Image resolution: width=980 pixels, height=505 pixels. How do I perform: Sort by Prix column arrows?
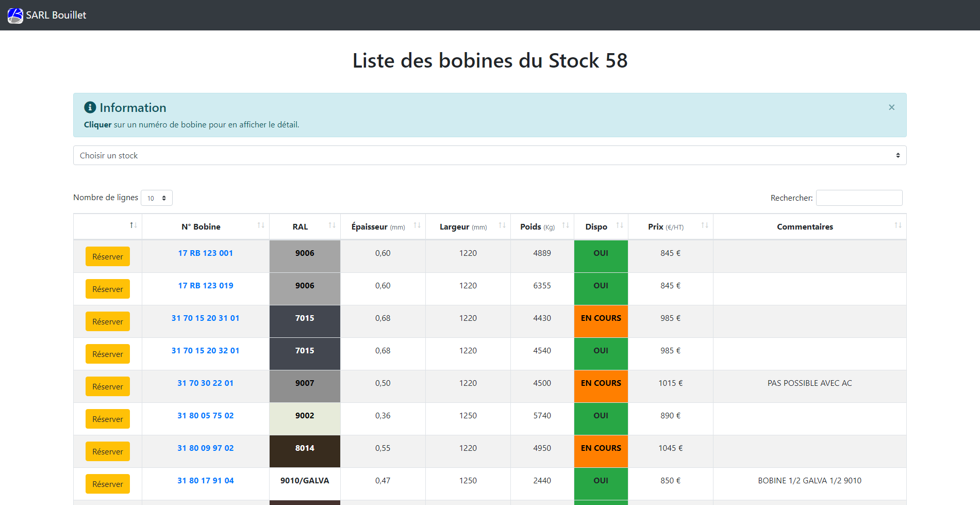click(705, 226)
